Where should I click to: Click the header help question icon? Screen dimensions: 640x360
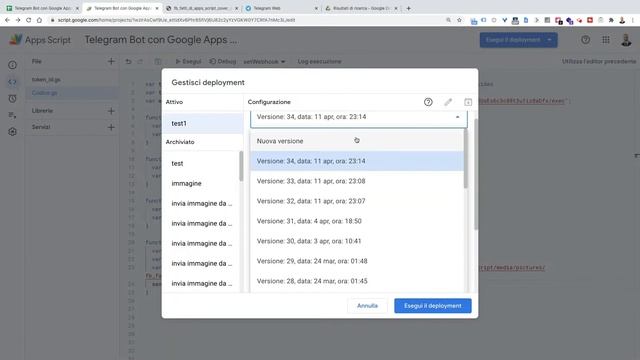[585, 40]
